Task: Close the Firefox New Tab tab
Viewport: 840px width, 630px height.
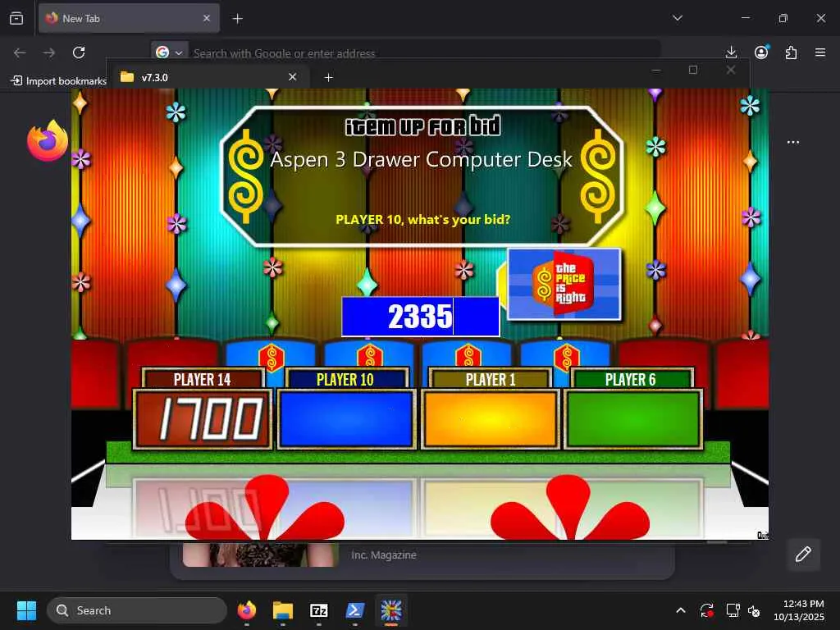Action: [207, 18]
